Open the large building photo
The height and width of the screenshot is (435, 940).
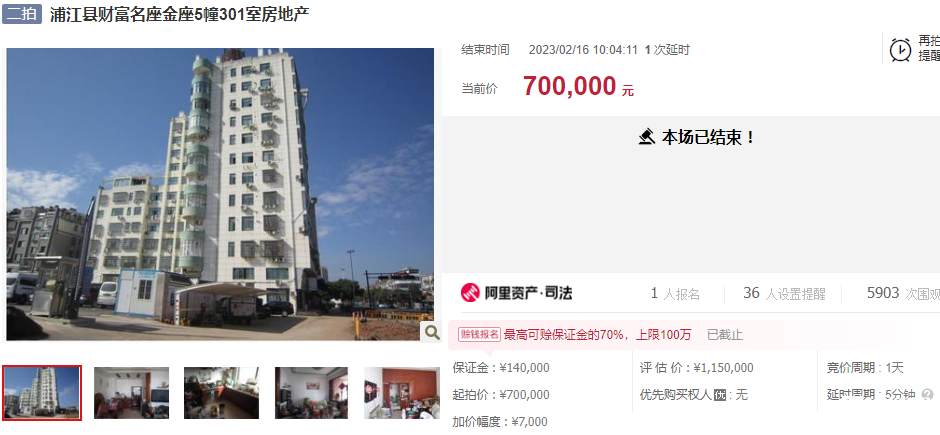pyautogui.click(x=220, y=194)
